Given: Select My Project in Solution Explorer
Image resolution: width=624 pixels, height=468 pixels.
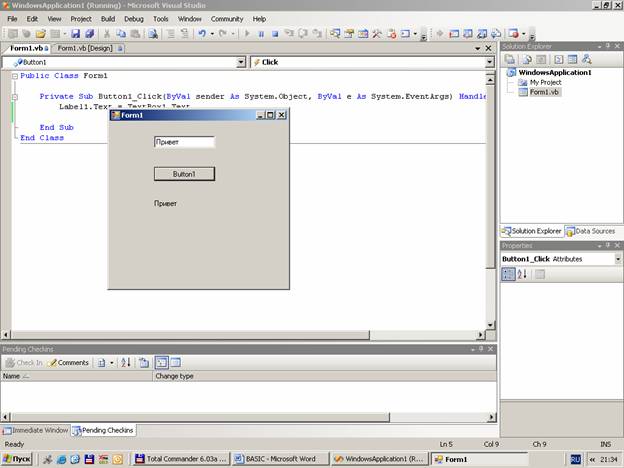Looking at the screenshot, I should point(545,82).
